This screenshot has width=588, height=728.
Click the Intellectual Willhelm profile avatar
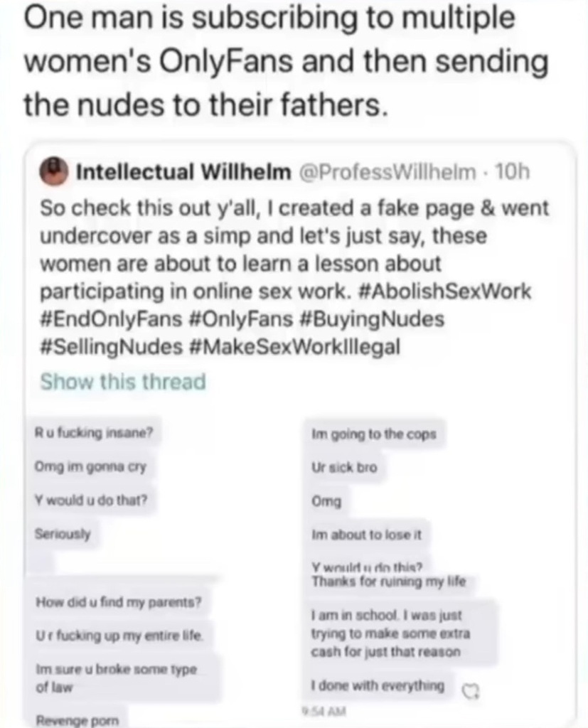[x=54, y=172]
